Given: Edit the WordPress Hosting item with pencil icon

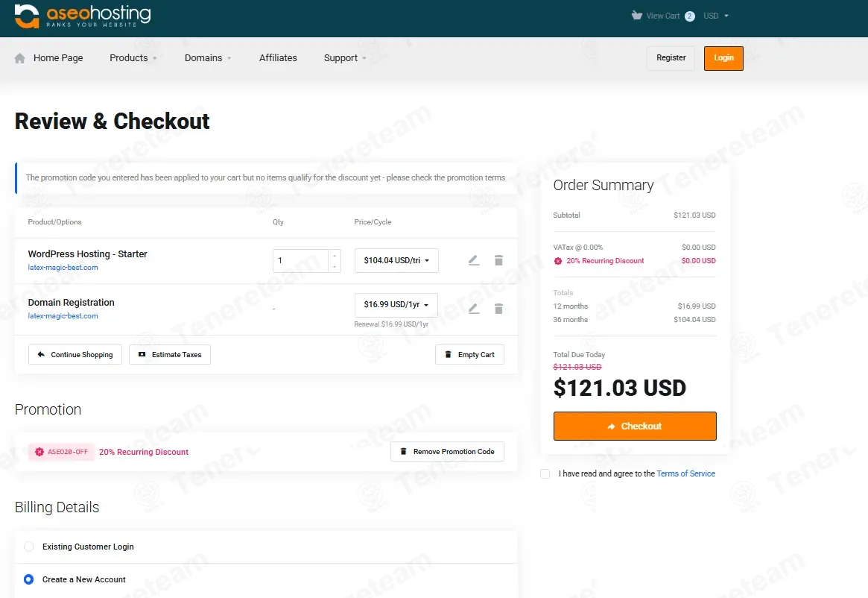Looking at the screenshot, I should 474,260.
